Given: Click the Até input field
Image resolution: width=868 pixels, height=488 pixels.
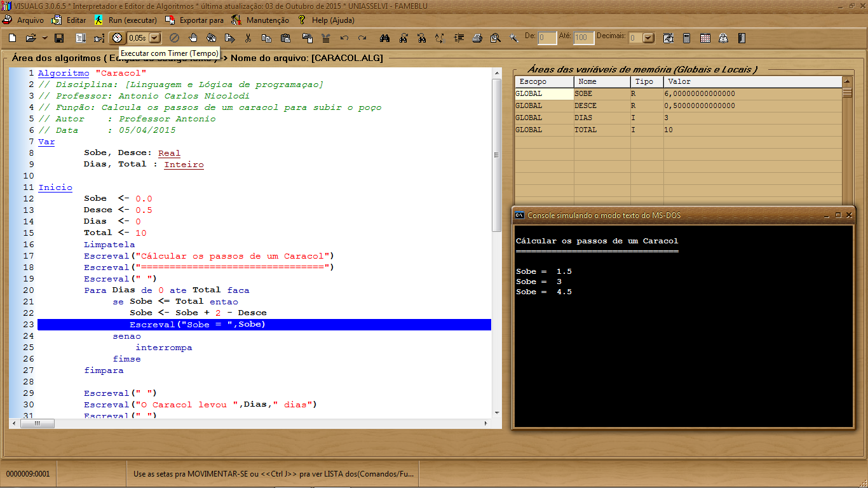Looking at the screenshot, I should (x=583, y=38).
